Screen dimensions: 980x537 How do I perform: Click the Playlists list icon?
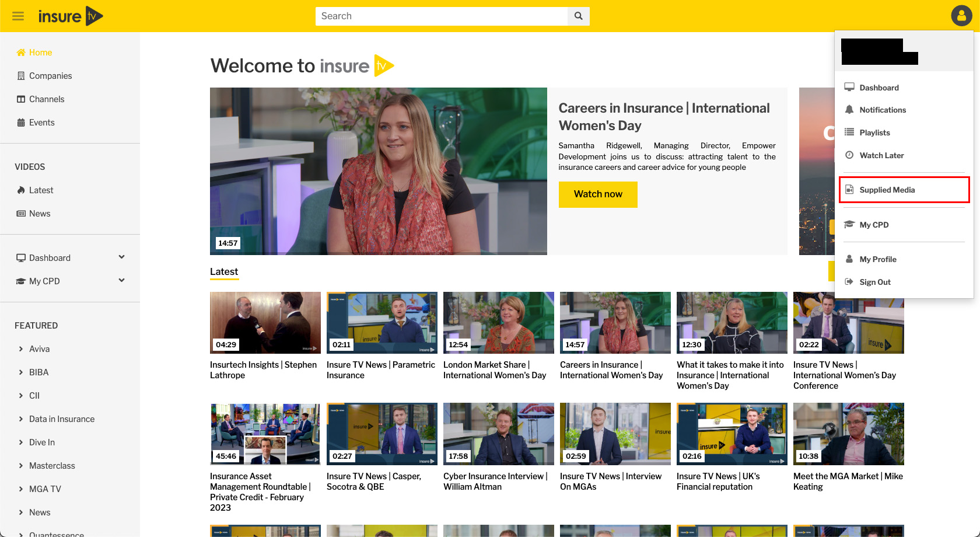(x=849, y=132)
